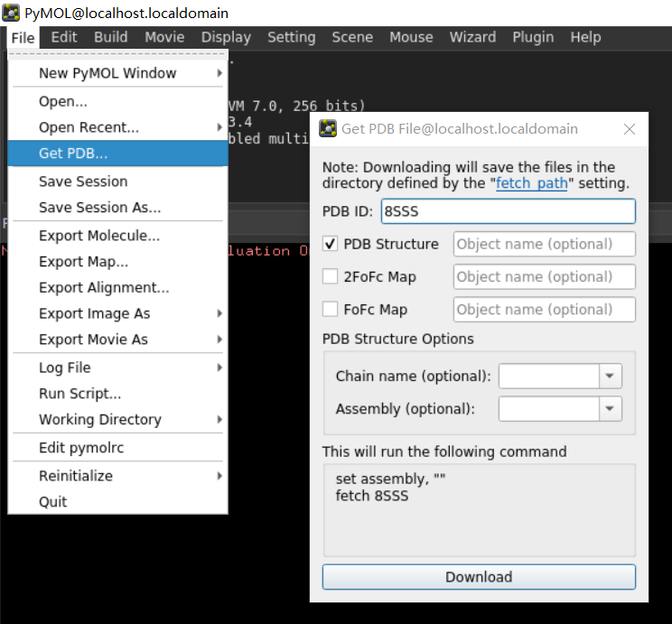Follow the fetch_path link
The width and height of the screenshot is (672, 624).
[x=531, y=183]
